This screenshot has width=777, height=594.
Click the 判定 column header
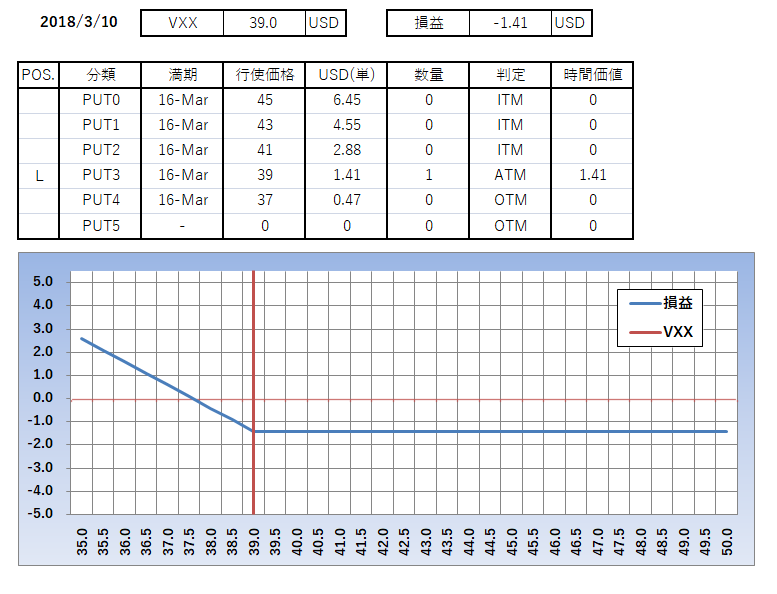510,75
